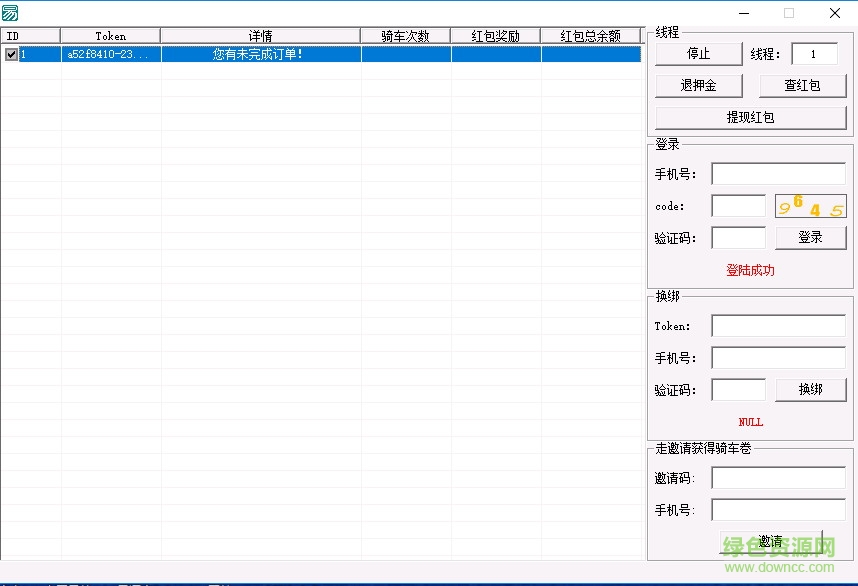This screenshot has height=586, width=858.
Task: Click the app icon in the title bar
Action: click(x=10, y=13)
